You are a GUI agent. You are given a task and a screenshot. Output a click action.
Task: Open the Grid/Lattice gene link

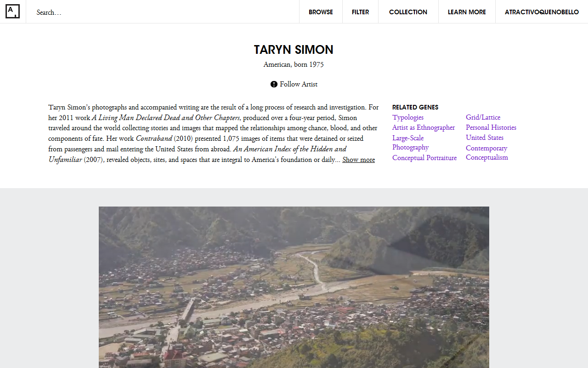click(x=483, y=117)
